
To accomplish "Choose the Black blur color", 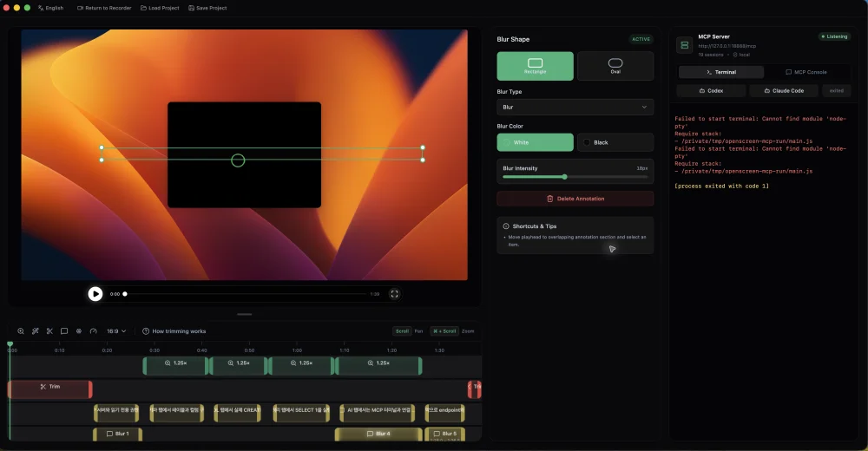I will tap(615, 142).
